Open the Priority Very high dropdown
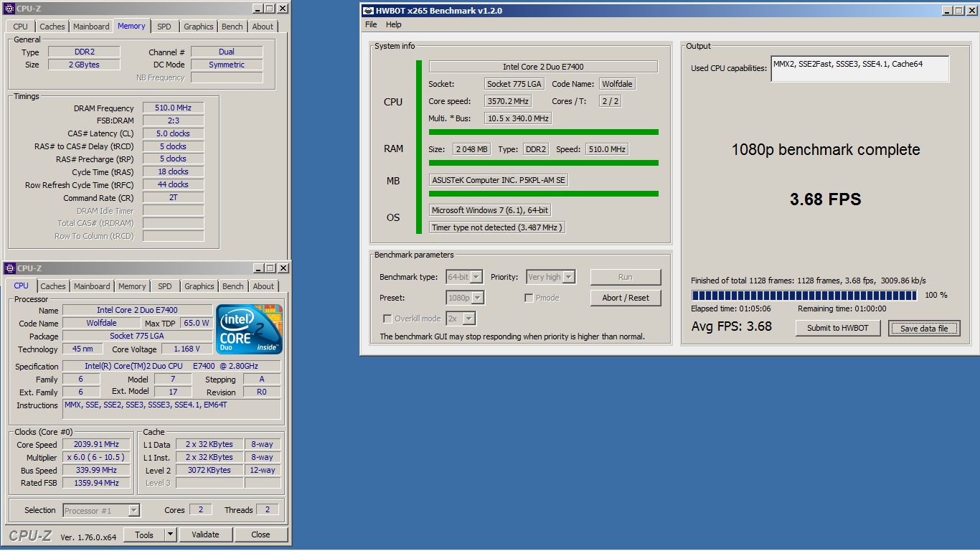The height and width of the screenshot is (551, 980). pyautogui.click(x=550, y=277)
